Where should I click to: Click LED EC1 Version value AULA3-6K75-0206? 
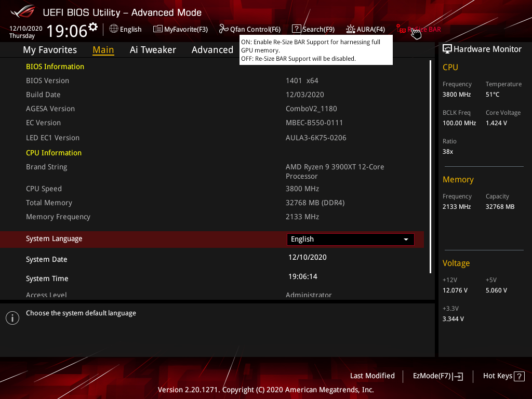[316, 138]
